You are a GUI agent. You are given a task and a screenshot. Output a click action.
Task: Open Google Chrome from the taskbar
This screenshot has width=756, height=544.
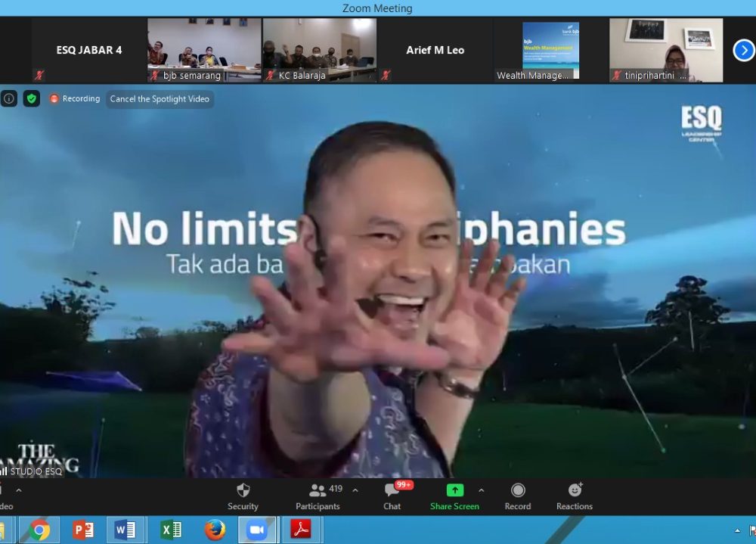pos(39,530)
